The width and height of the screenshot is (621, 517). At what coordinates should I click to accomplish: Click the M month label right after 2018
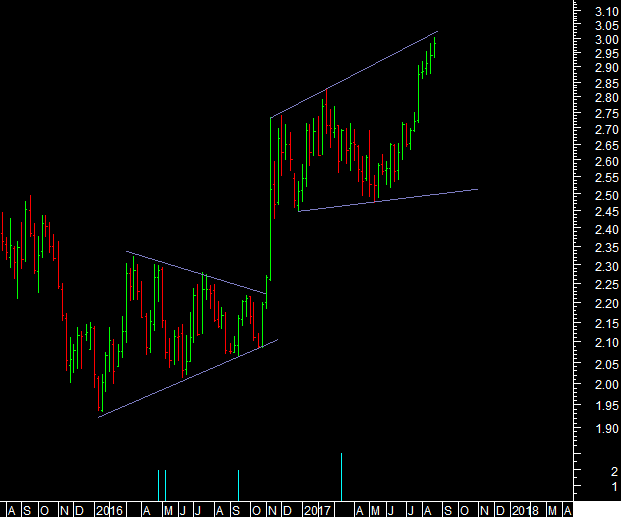click(552, 510)
